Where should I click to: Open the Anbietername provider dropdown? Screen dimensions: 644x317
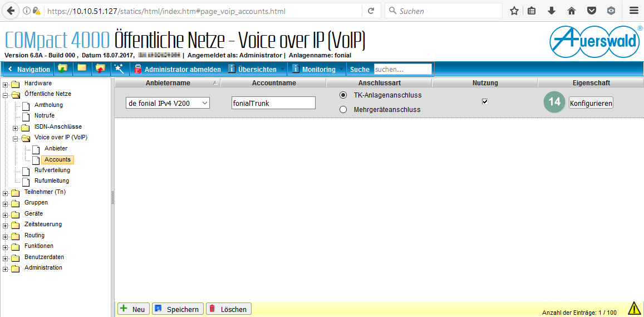pyautogui.click(x=168, y=103)
